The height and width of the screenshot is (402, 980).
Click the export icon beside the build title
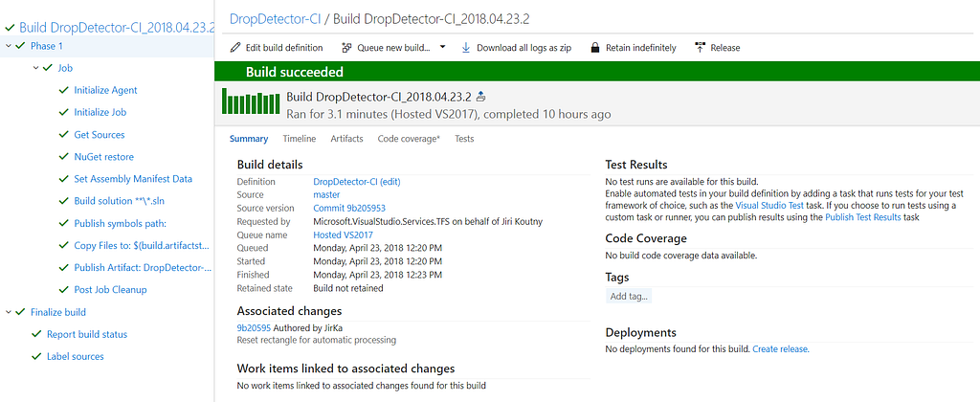[x=480, y=97]
